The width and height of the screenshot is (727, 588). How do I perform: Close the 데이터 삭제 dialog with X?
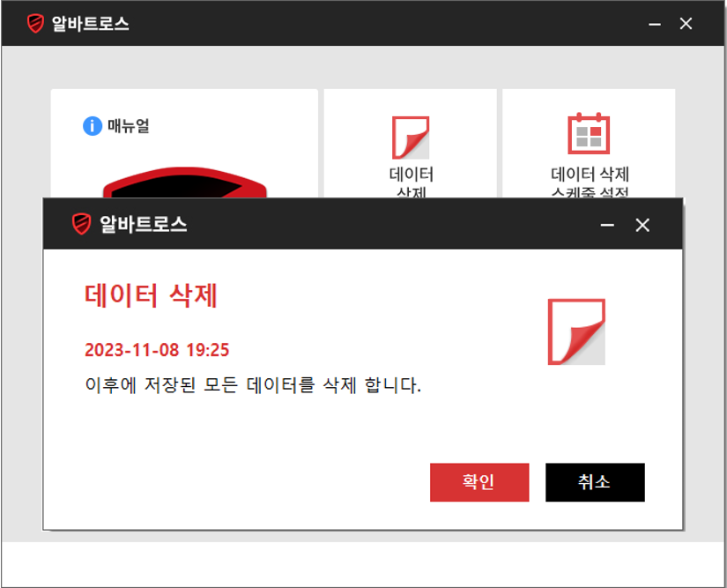pyautogui.click(x=642, y=226)
